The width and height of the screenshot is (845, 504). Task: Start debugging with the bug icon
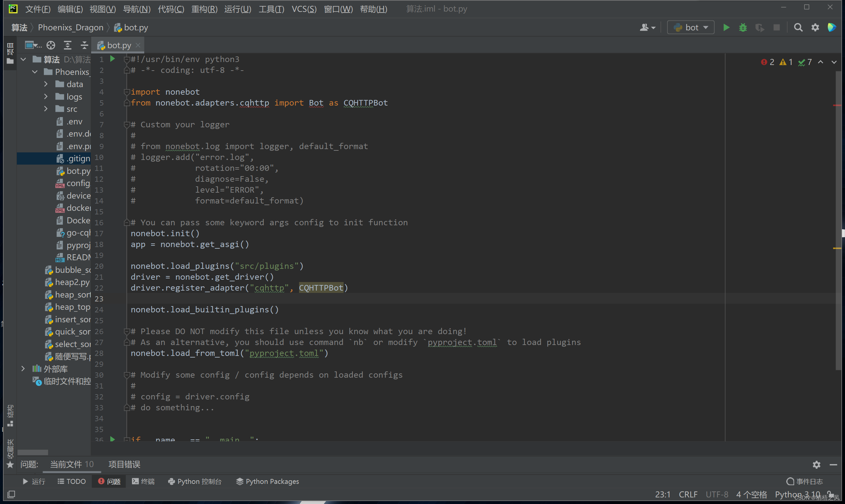pyautogui.click(x=743, y=27)
